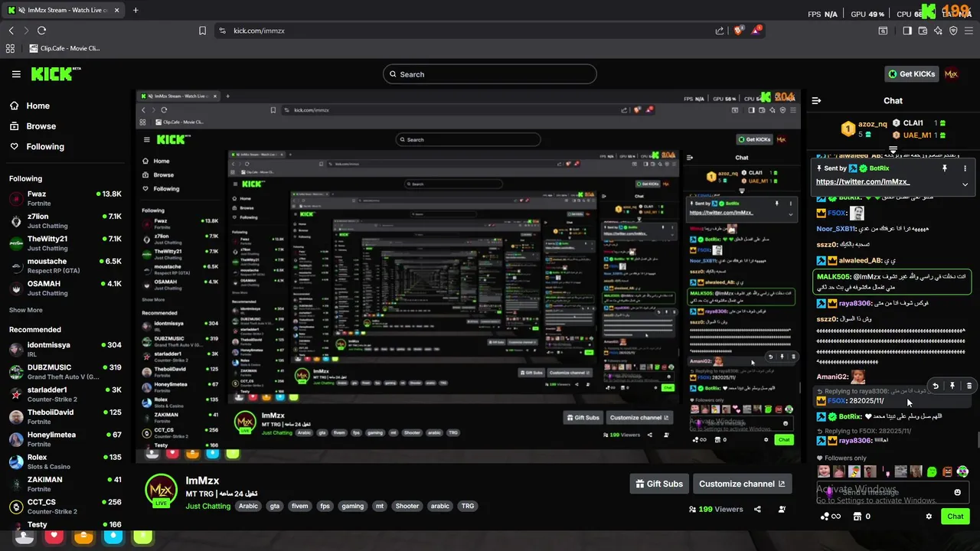Click the Shooter stream tag
Screen dimensions: 980x551
(407, 506)
